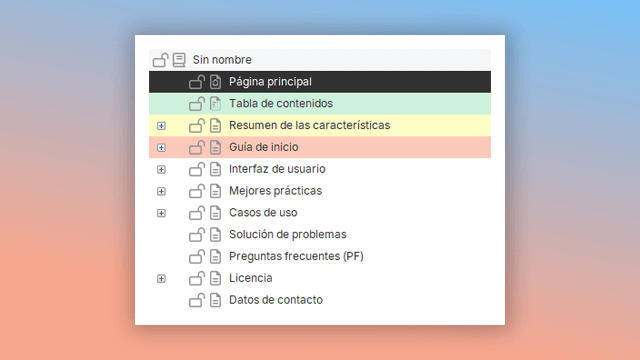Toggle the lock on Guía de inicio

click(x=197, y=147)
